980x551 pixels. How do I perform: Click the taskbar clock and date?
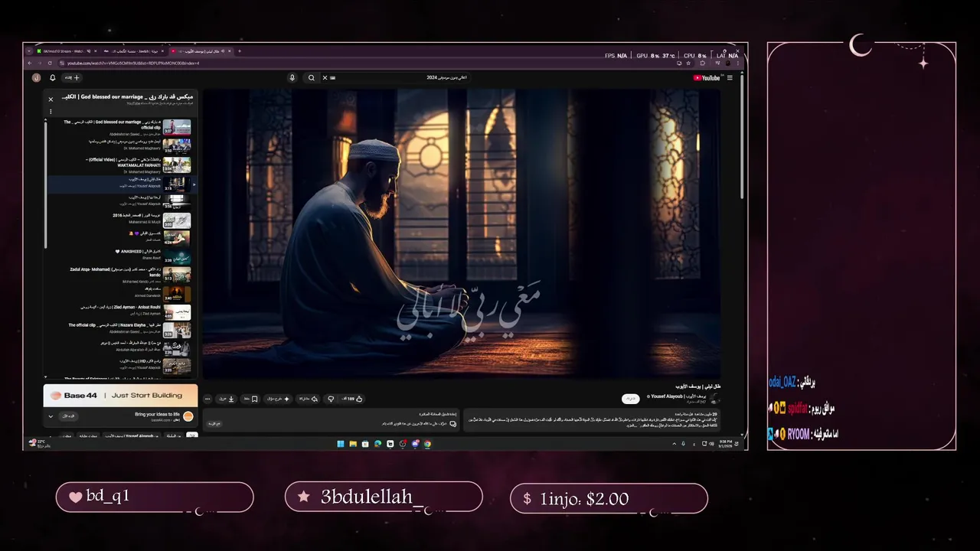(724, 444)
